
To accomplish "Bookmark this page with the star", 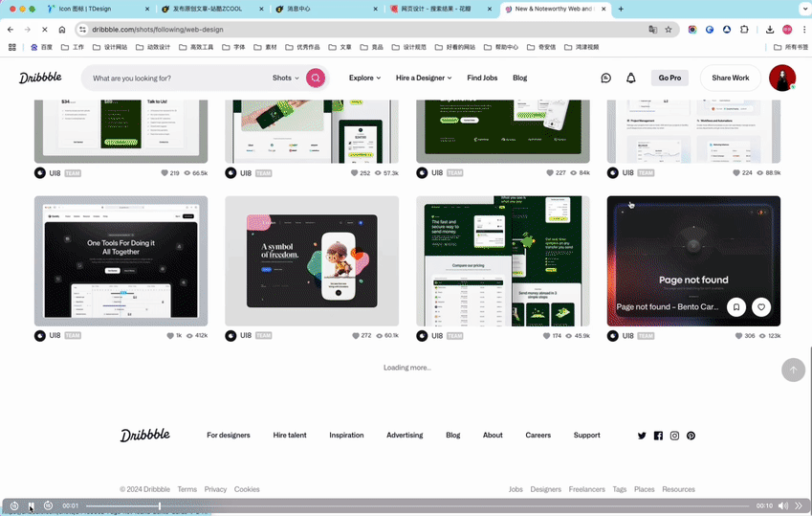I will [x=669, y=30].
